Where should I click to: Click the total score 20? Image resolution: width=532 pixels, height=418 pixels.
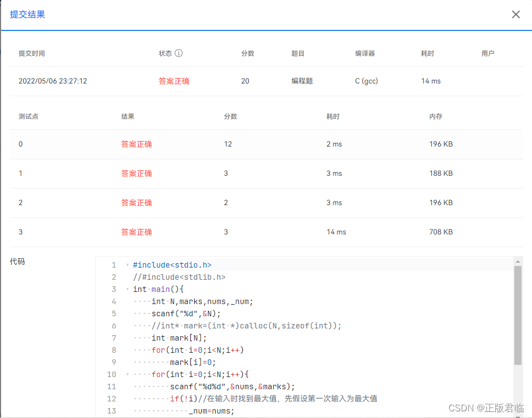(245, 81)
